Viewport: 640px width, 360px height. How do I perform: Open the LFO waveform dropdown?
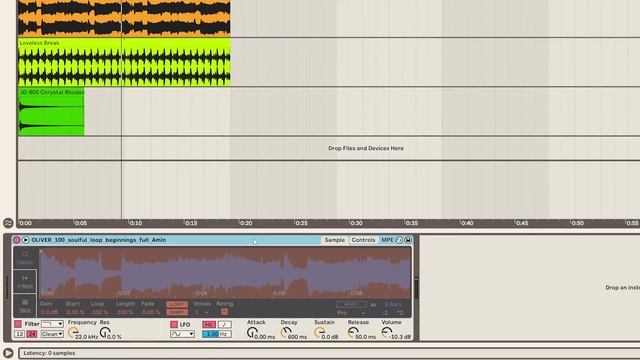pos(182,334)
